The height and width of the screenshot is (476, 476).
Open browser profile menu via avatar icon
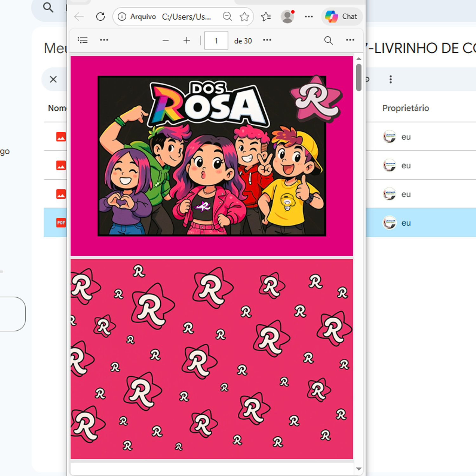click(x=288, y=17)
